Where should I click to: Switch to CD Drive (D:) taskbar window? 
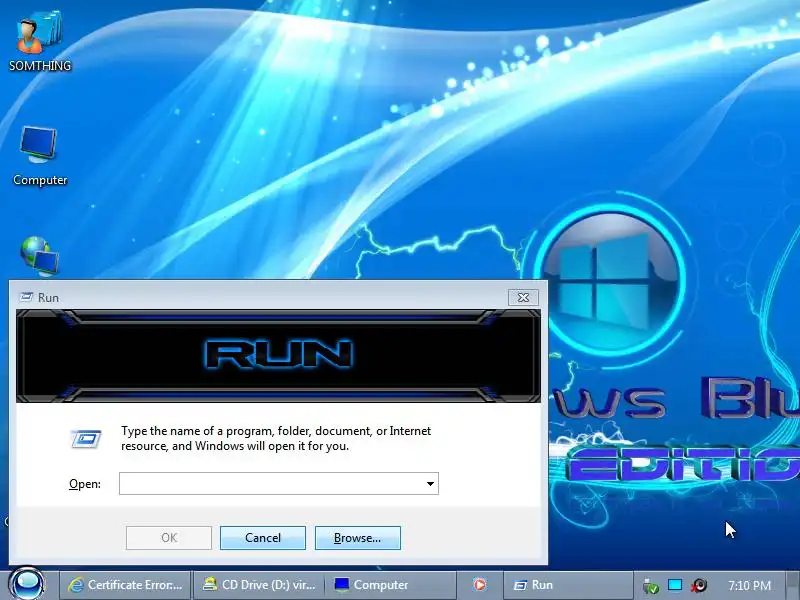(x=259, y=585)
